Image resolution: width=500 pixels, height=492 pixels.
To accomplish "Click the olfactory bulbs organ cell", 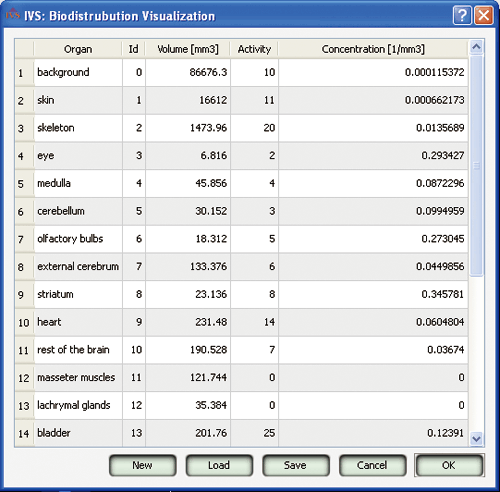I will click(x=78, y=239).
